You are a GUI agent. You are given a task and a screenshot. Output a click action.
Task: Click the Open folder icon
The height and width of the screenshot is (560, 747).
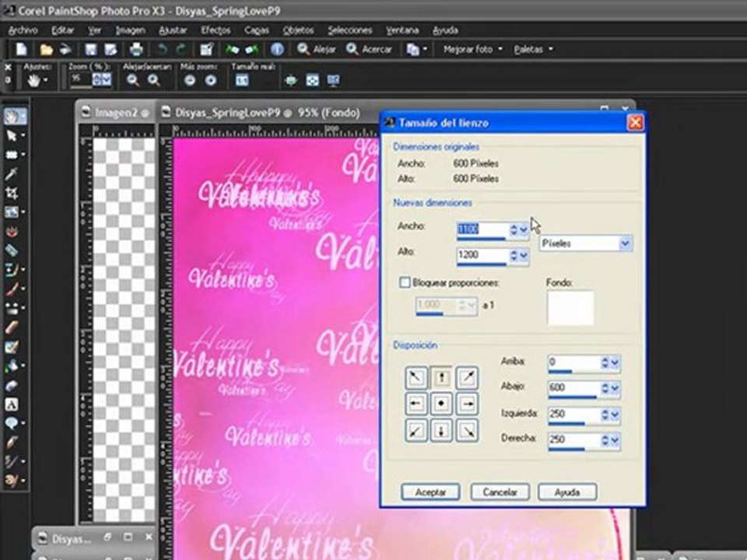47,49
